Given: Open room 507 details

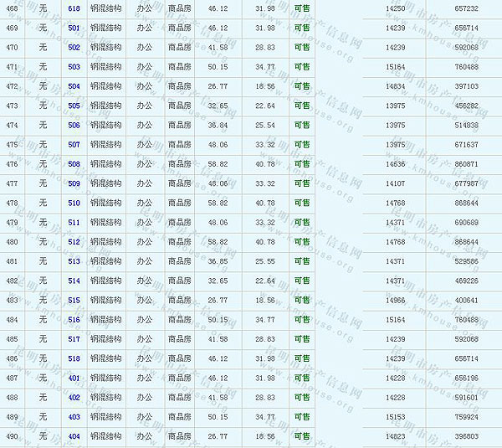Looking at the screenshot, I should [74, 145].
